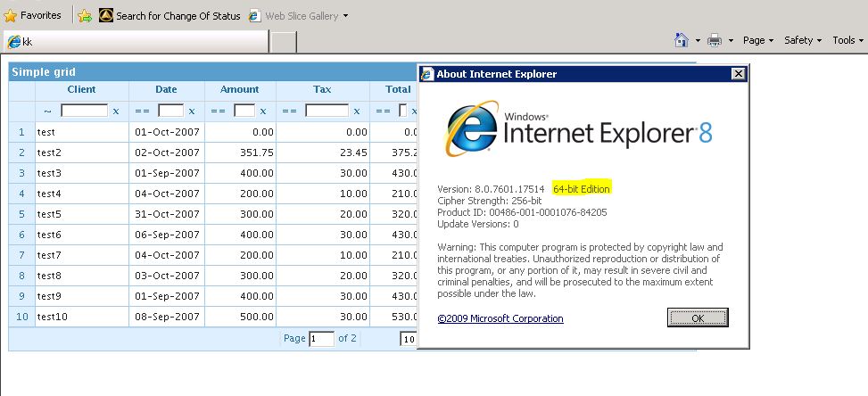
Task: Click the test3 client cell
Action: point(82,173)
